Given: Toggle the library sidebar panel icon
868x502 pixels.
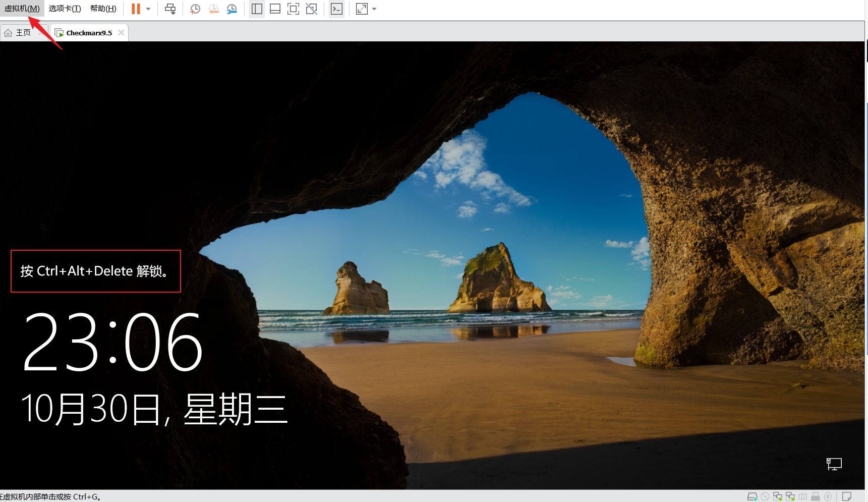Looking at the screenshot, I should pos(257,9).
